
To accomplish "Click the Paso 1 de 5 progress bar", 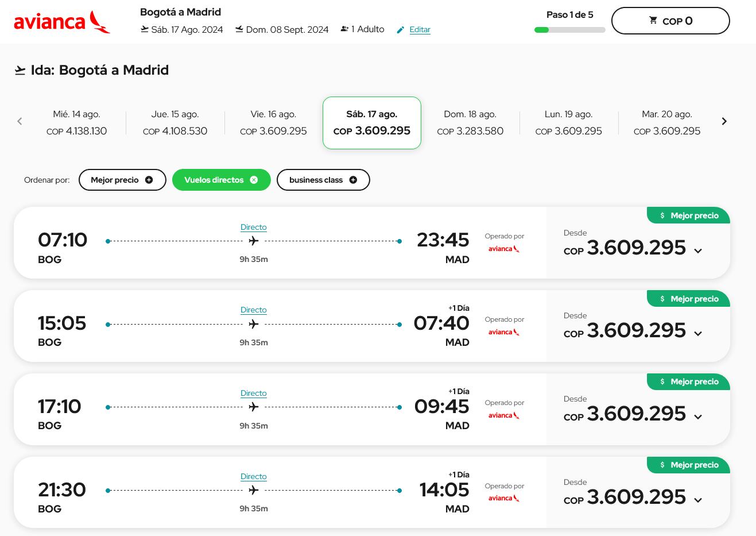I will click(569, 30).
